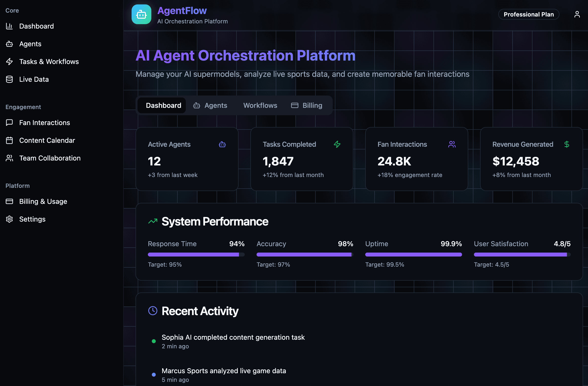The width and height of the screenshot is (588, 386).
Task: Open the Fan Interactions stat card
Action: pos(416,159)
